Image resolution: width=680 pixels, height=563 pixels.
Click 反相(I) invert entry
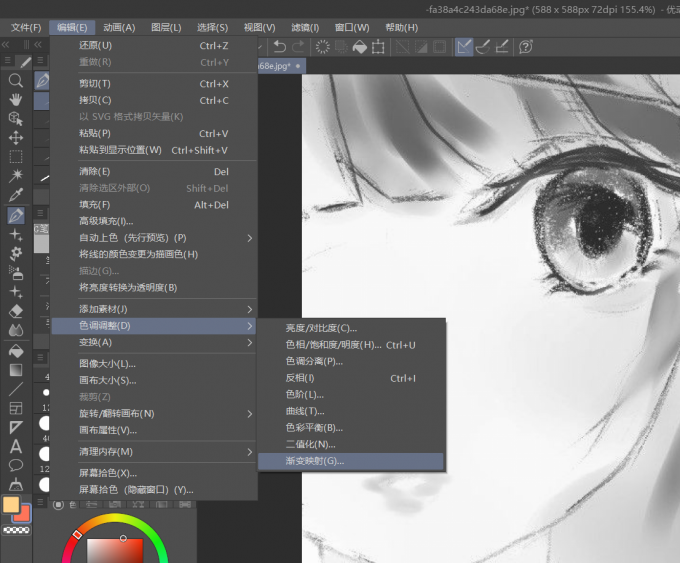(x=350, y=378)
